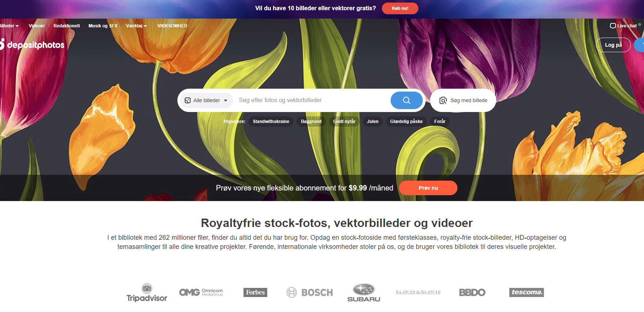644x312 pixels.
Task: Click the Prøv nu button
Action: pyautogui.click(x=428, y=188)
